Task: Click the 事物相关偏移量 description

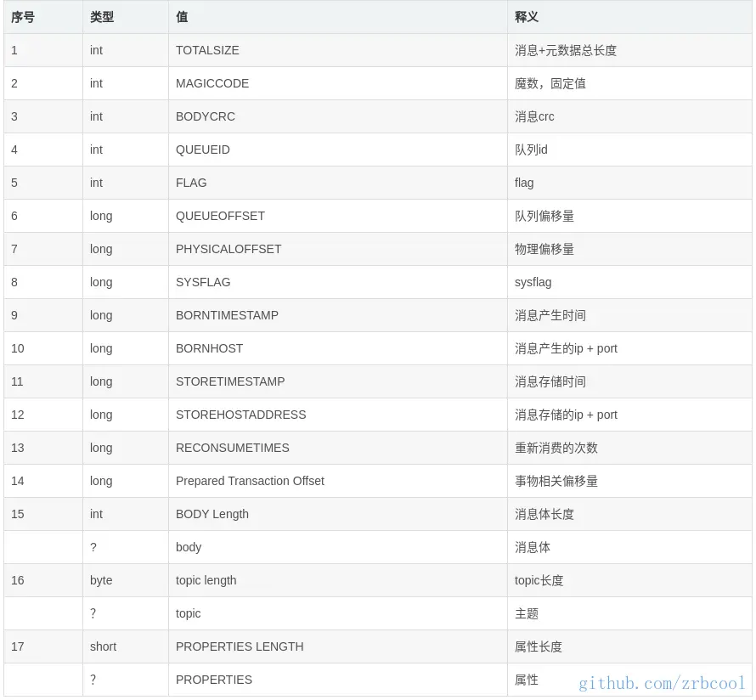Action: coord(556,481)
